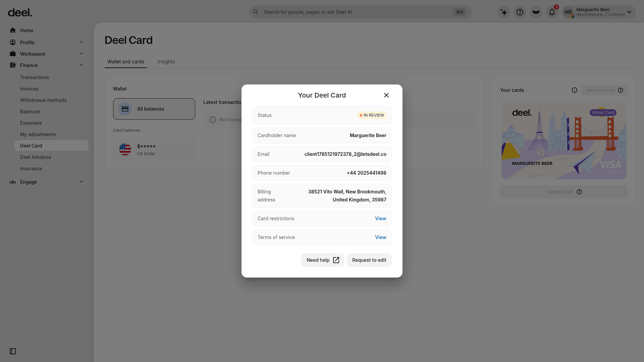Expand the Workspace menu chevron

pos(82,54)
